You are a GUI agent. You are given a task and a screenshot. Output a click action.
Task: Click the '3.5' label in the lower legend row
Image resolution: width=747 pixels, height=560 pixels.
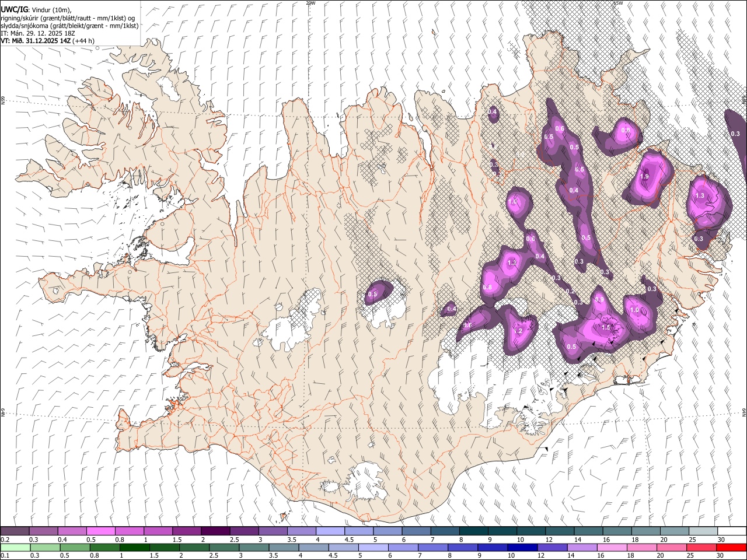[273, 555]
